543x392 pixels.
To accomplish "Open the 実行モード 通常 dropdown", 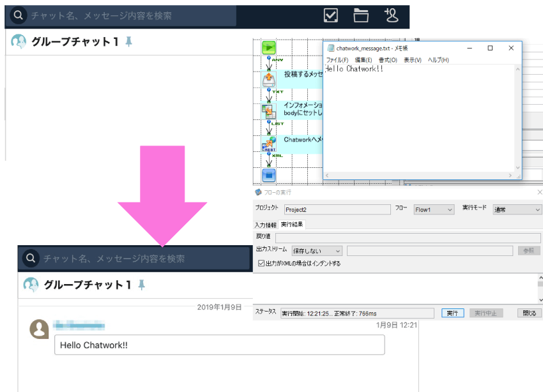I will click(517, 209).
